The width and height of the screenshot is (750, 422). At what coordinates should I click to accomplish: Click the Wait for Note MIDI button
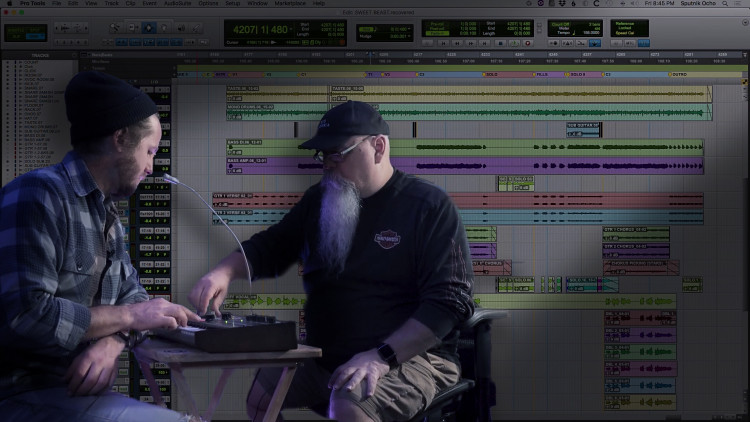coord(554,43)
